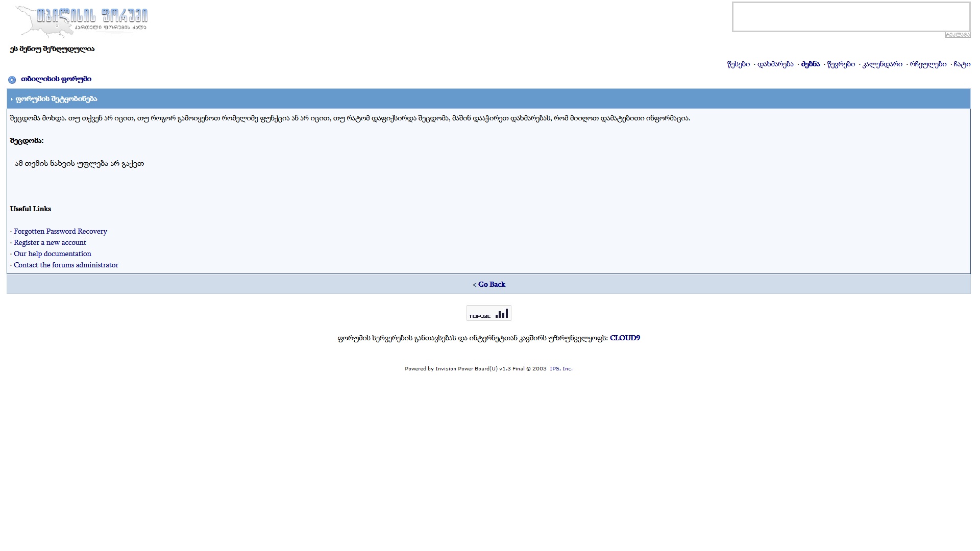This screenshot has height=551, width=980.
Task: Open the დახმარება (help) menu link
Action: [x=775, y=64]
